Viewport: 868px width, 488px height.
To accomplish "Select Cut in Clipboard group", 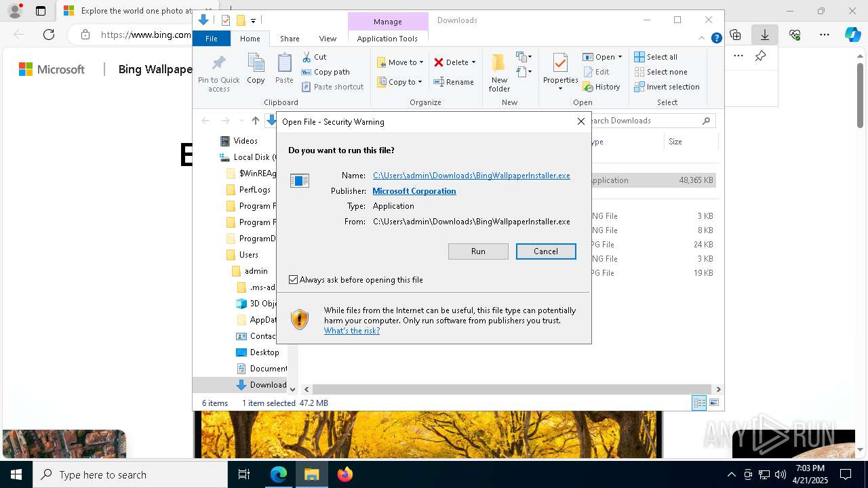I will point(314,57).
